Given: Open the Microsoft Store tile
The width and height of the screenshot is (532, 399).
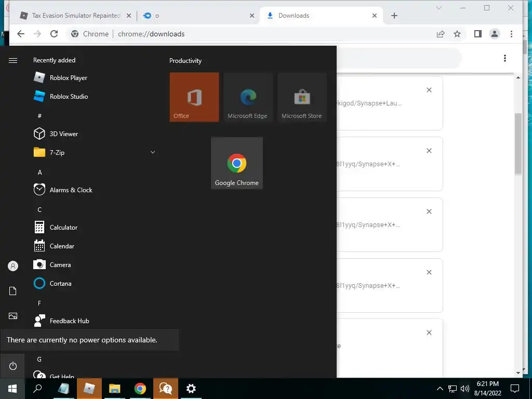Looking at the screenshot, I should (x=302, y=97).
